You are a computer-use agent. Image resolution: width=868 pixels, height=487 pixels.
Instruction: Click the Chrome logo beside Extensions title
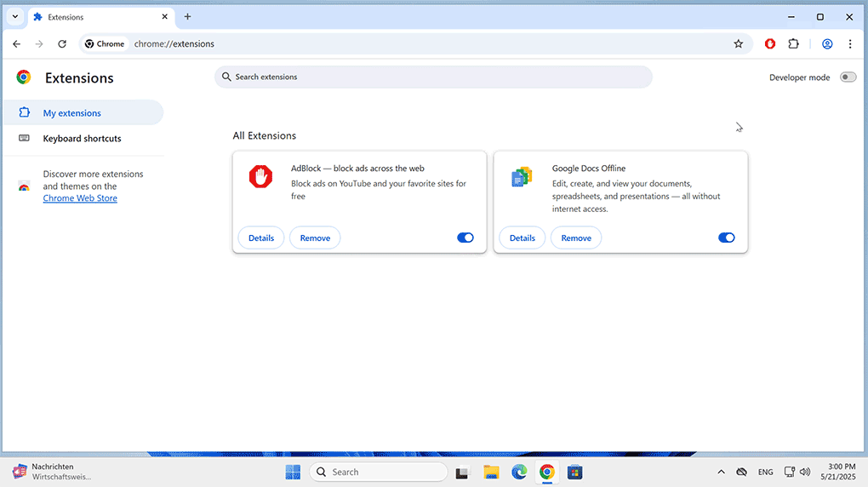[x=24, y=77]
